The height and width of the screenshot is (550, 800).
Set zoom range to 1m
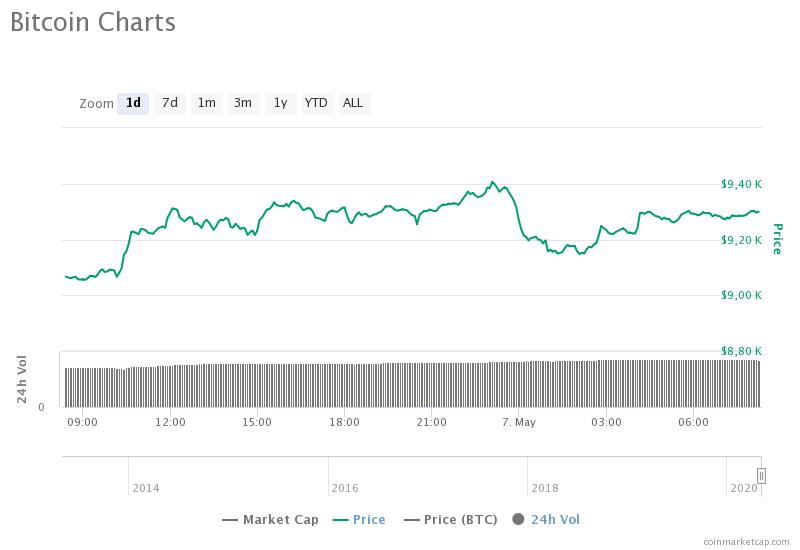(x=206, y=103)
